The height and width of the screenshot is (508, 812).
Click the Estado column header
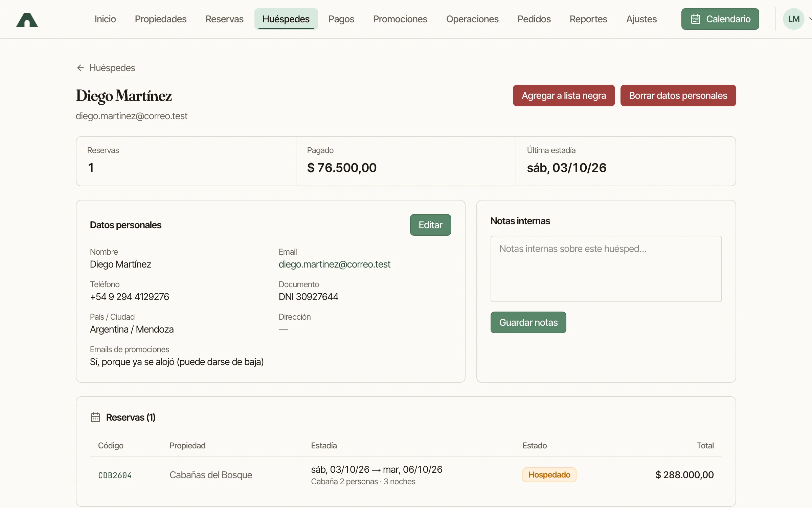coord(534,445)
